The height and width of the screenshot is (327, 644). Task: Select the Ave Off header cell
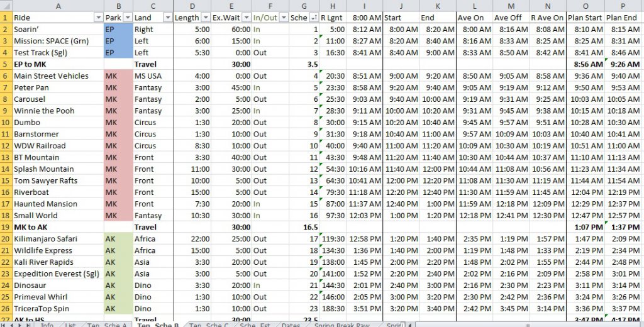coord(511,18)
